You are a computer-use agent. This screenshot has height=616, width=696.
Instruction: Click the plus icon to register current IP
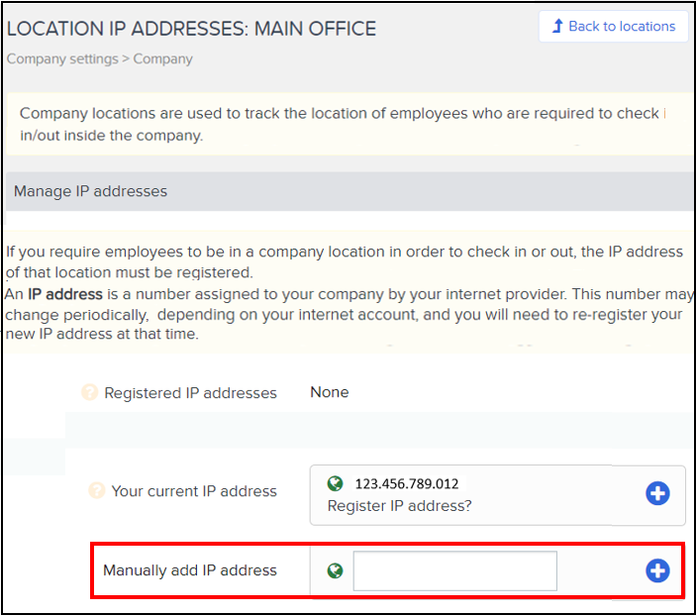tap(657, 493)
